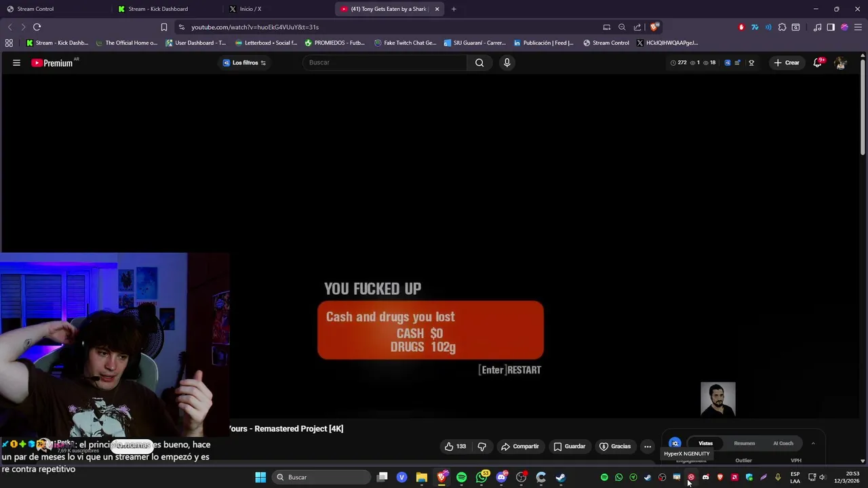Viewport: 868px width, 488px height.
Task: Click the [Enter]RESTART text in the video
Action: point(510,370)
